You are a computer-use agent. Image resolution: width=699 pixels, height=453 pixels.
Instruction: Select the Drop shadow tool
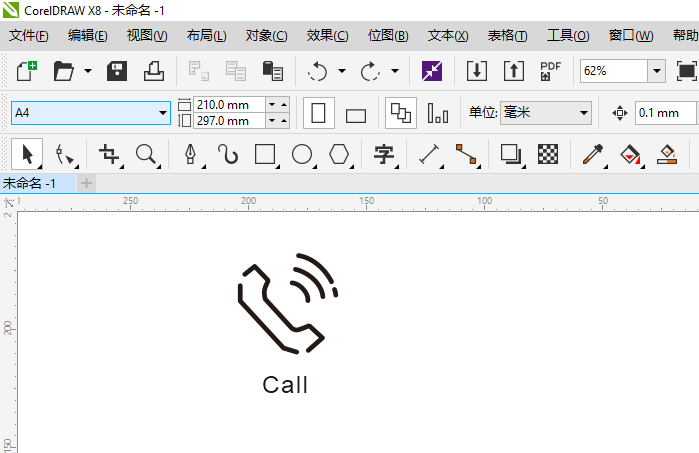(x=512, y=155)
